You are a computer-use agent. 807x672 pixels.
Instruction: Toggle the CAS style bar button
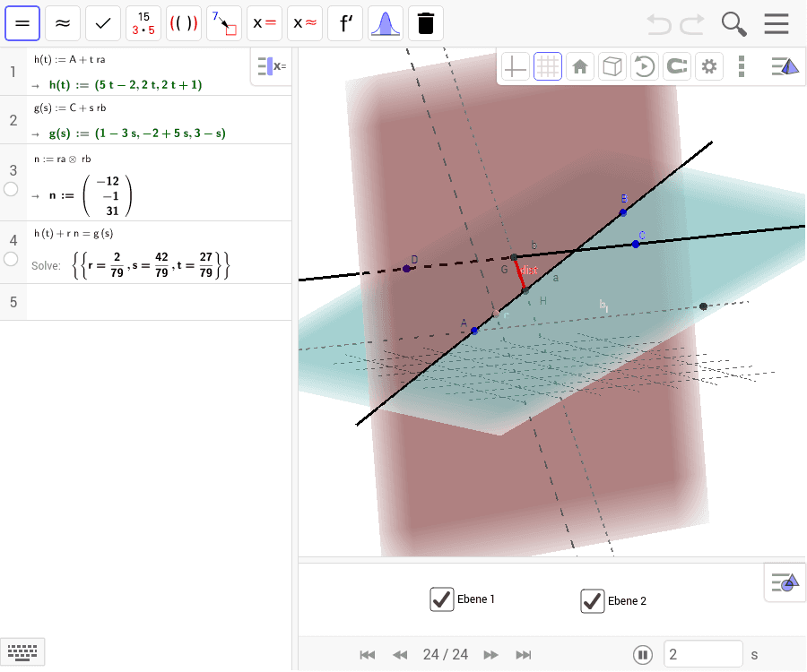272,66
